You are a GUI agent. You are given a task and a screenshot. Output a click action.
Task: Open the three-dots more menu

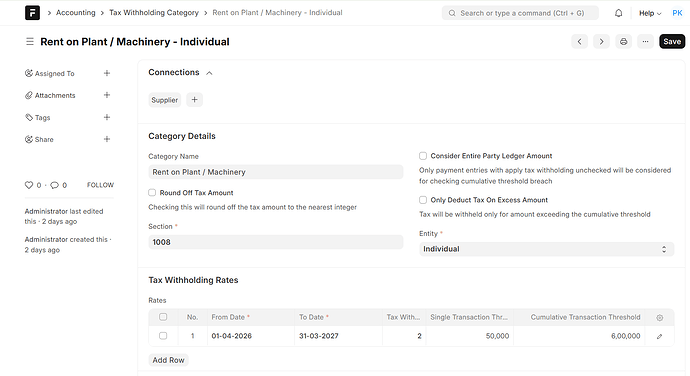(645, 41)
